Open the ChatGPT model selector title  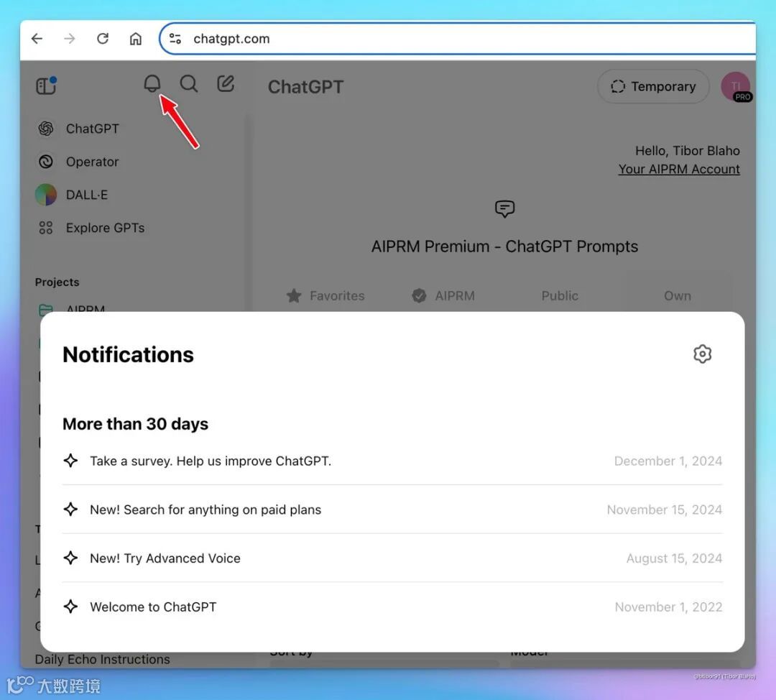(x=305, y=87)
